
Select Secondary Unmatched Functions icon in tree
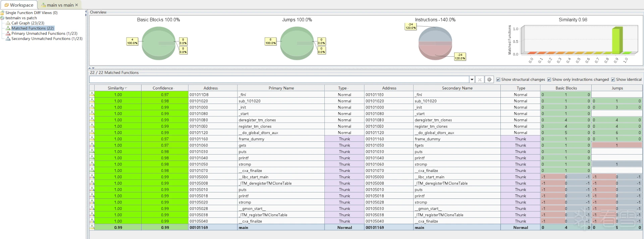[8, 39]
